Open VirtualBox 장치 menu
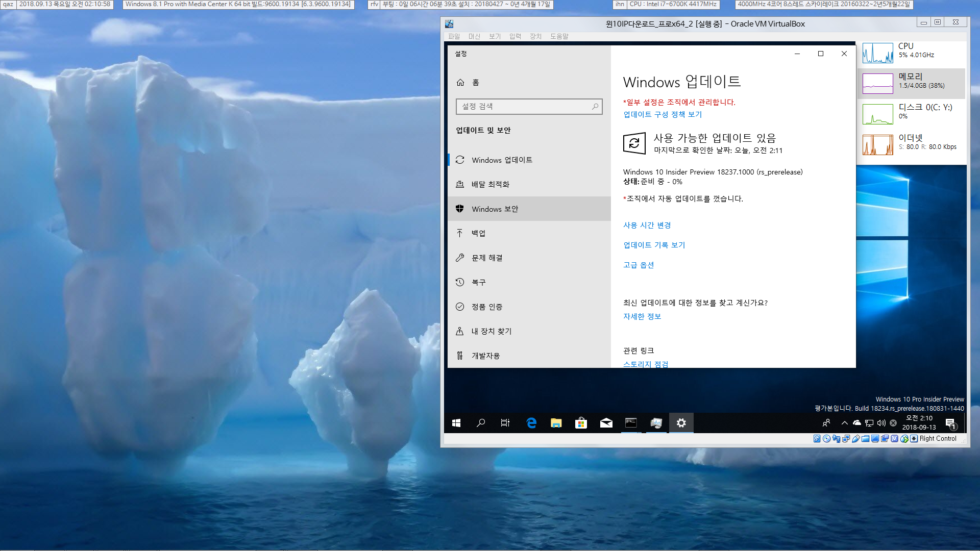Viewport: 980px width, 551px height. point(535,36)
